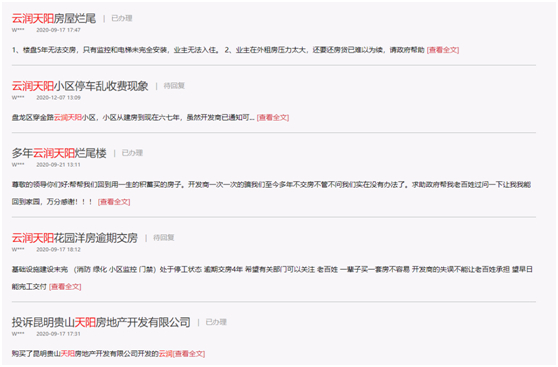The width and height of the screenshot is (558, 367).
Task: Click the highlighted 云润天阳 in the parking post excerpt
Action: pyautogui.click(x=68, y=117)
